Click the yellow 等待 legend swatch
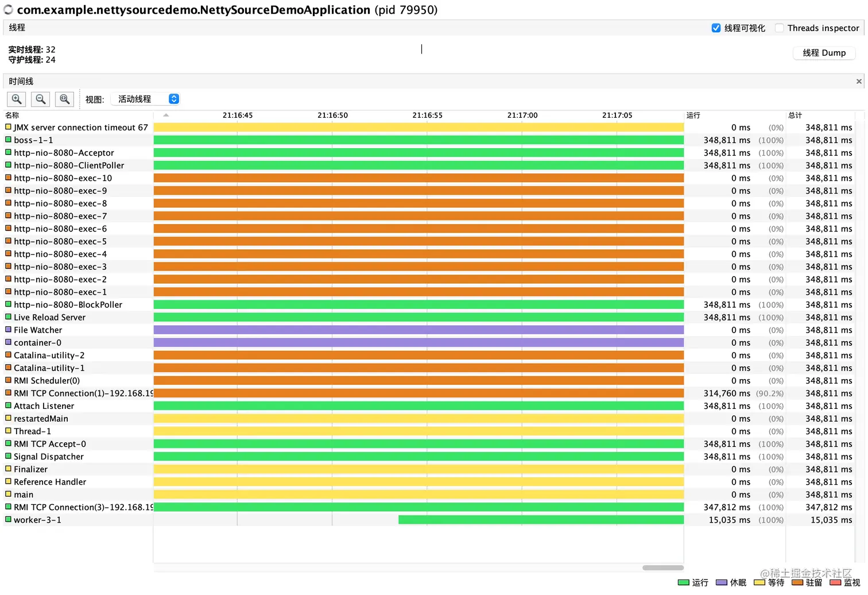This screenshot has height=595, width=868. [759, 582]
